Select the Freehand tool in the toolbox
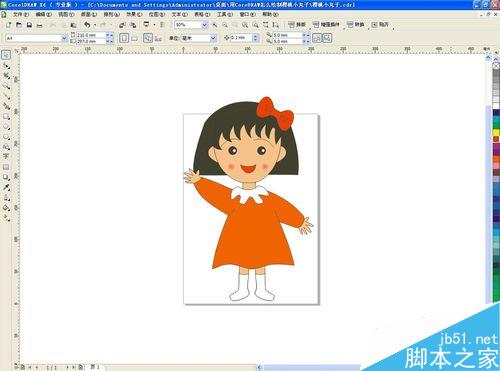Viewport: 500px width, 371px height. click(6, 96)
